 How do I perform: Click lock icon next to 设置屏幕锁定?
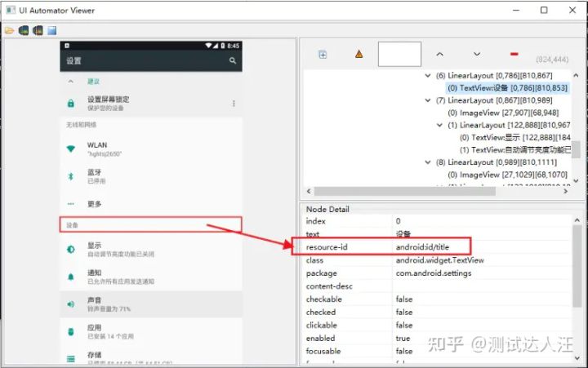(70, 104)
